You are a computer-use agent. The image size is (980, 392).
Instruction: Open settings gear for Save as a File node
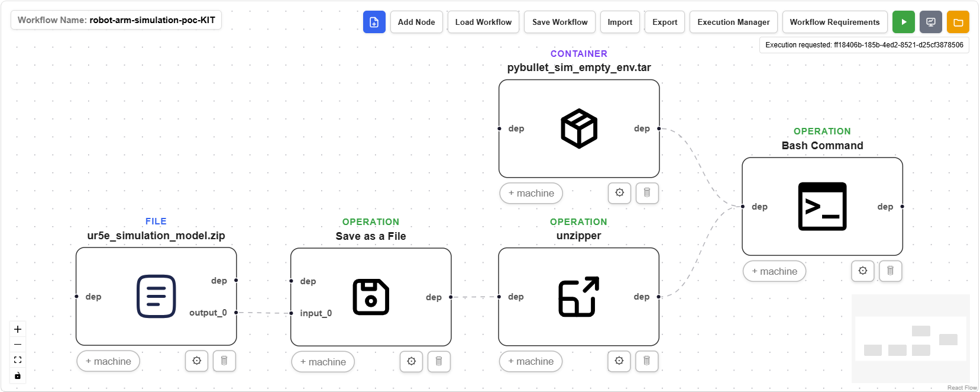click(412, 361)
